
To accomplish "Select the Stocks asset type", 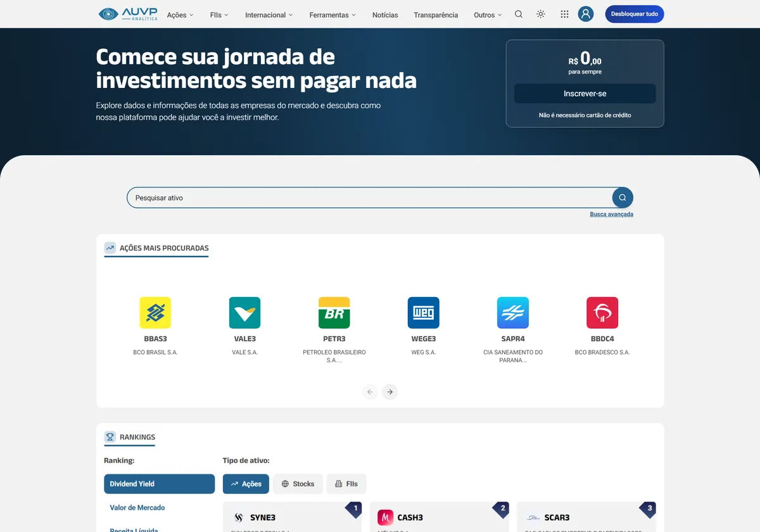I will tap(298, 484).
